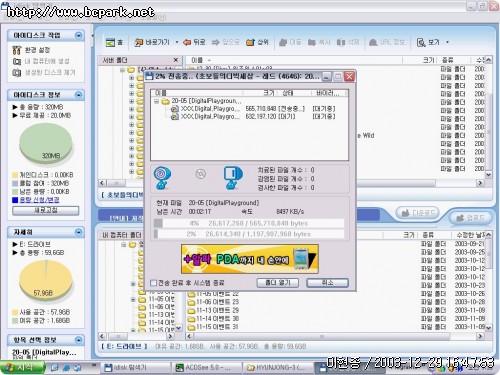This screenshot has width=500, height=375.
Task: Click the download source globe icon
Action: [x=162, y=178]
